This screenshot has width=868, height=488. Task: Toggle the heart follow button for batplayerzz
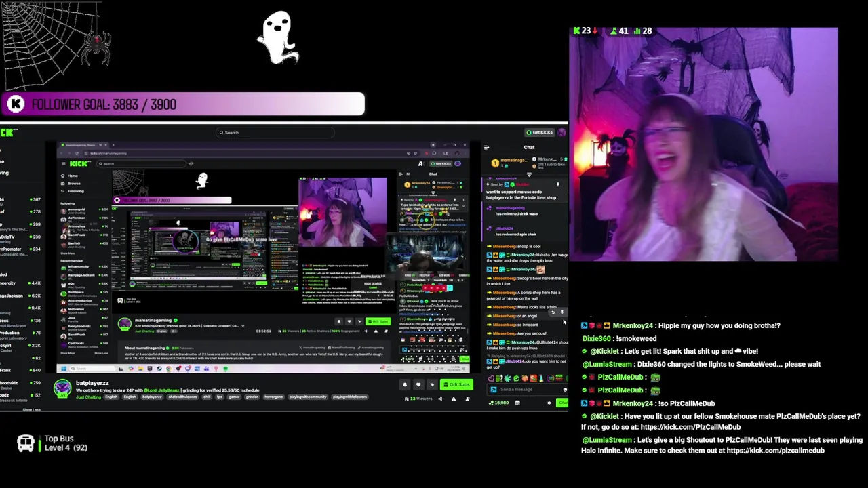pyautogui.click(x=418, y=384)
